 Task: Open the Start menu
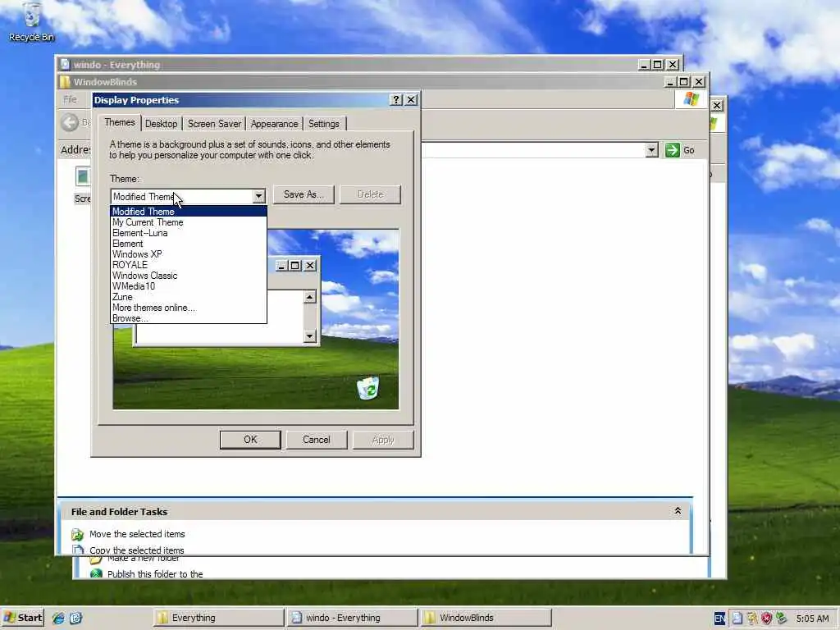(x=22, y=618)
